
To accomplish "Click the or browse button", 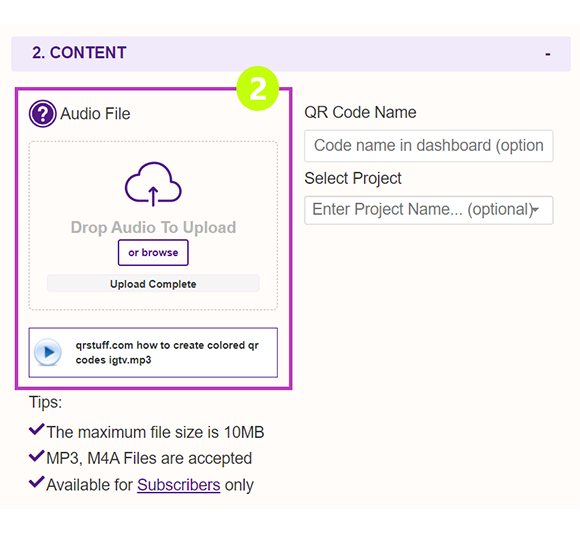I will pyautogui.click(x=153, y=253).
